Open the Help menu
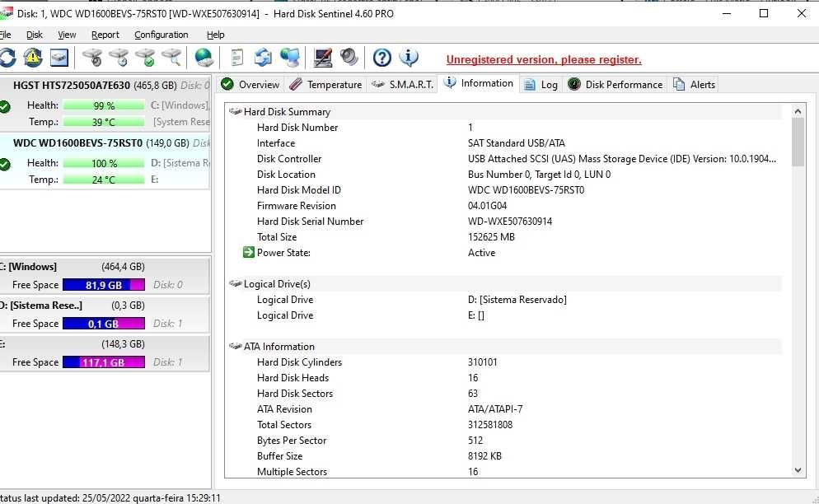The image size is (819, 504). pos(215,35)
